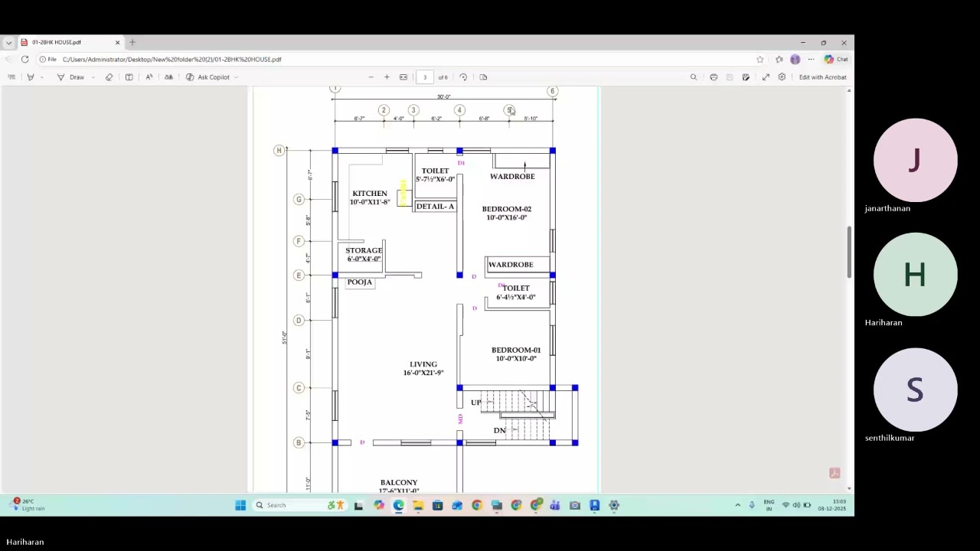The image size is (980, 551).
Task: Click the Read aloud icon
Action: point(149,77)
